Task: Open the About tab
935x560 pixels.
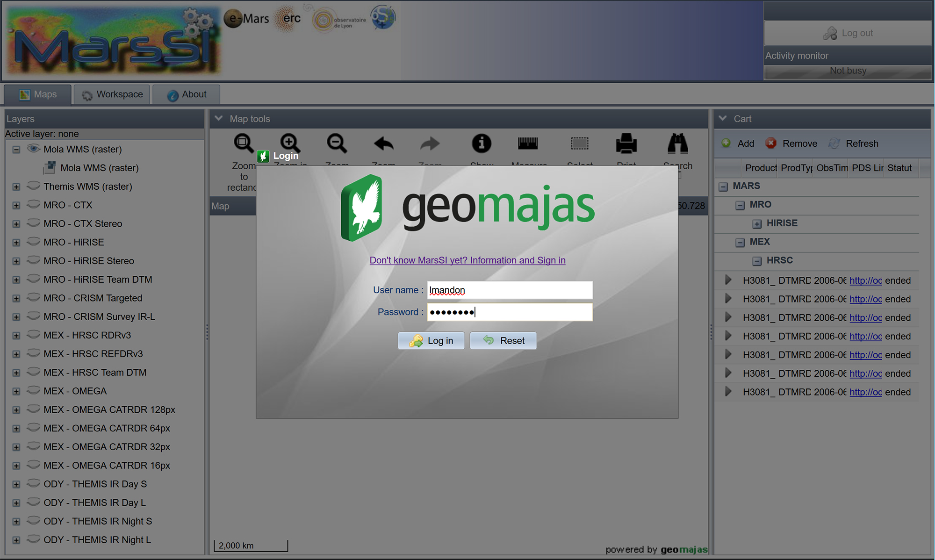Action: (x=187, y=94)
